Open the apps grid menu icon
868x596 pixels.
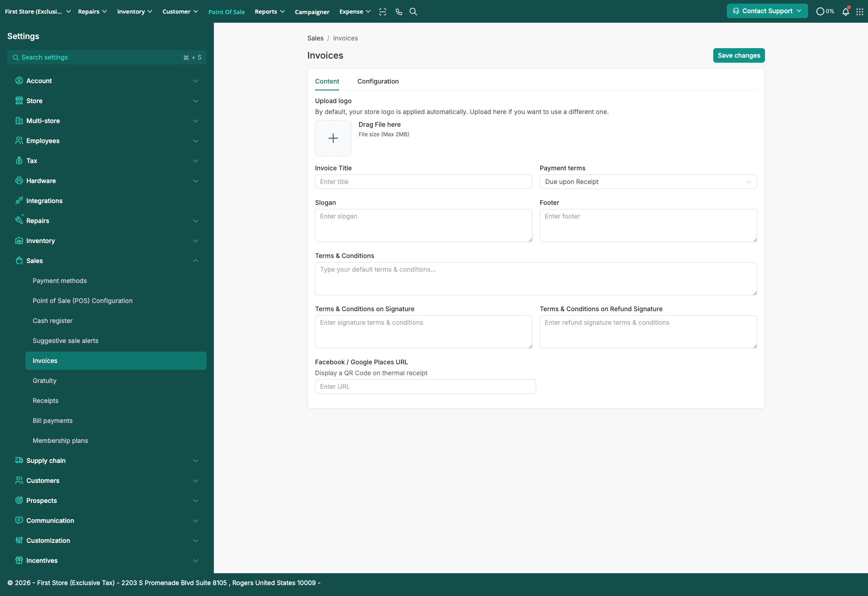pyautogui.click(x=860, y=12)
